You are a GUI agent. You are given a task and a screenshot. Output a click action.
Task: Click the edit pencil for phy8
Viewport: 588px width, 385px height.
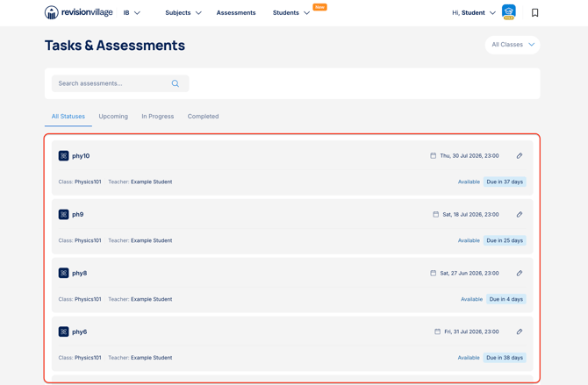520,273
